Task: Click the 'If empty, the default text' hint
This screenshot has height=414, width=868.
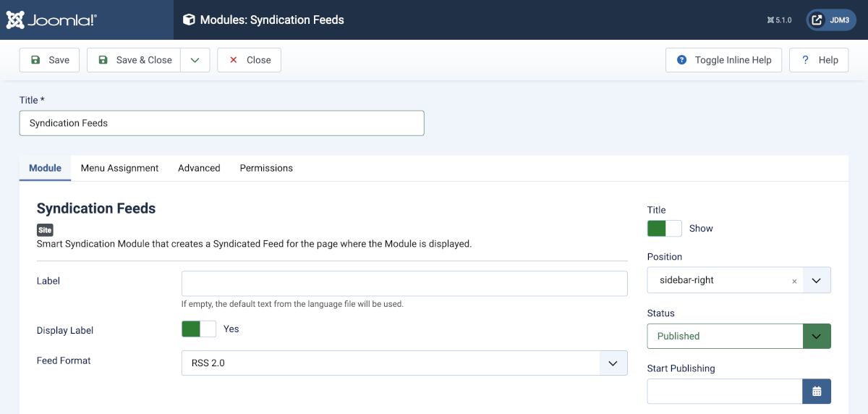Action: (x=292, y=304)
